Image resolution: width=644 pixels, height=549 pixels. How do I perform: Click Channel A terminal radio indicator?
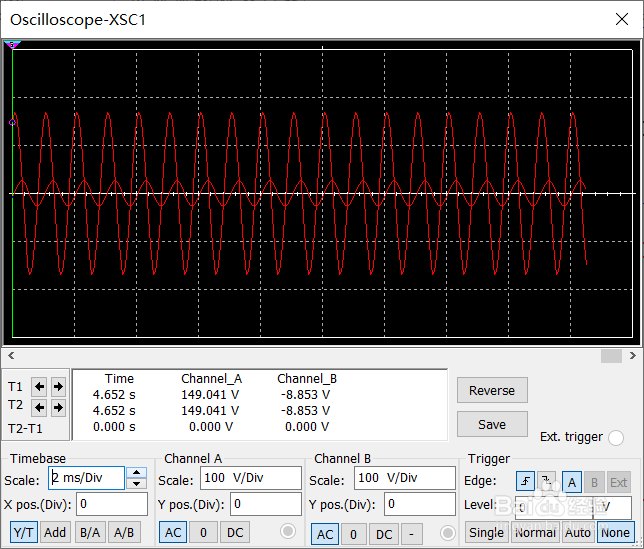pyautogui.click(x=288, y=531)
